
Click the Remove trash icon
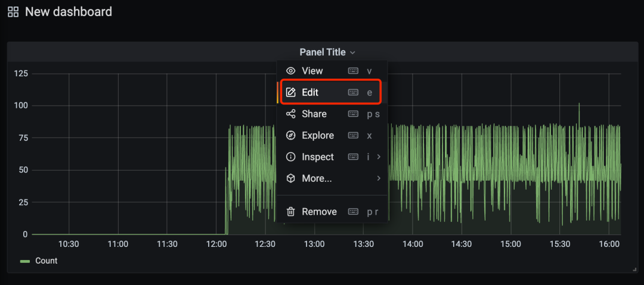291,212
